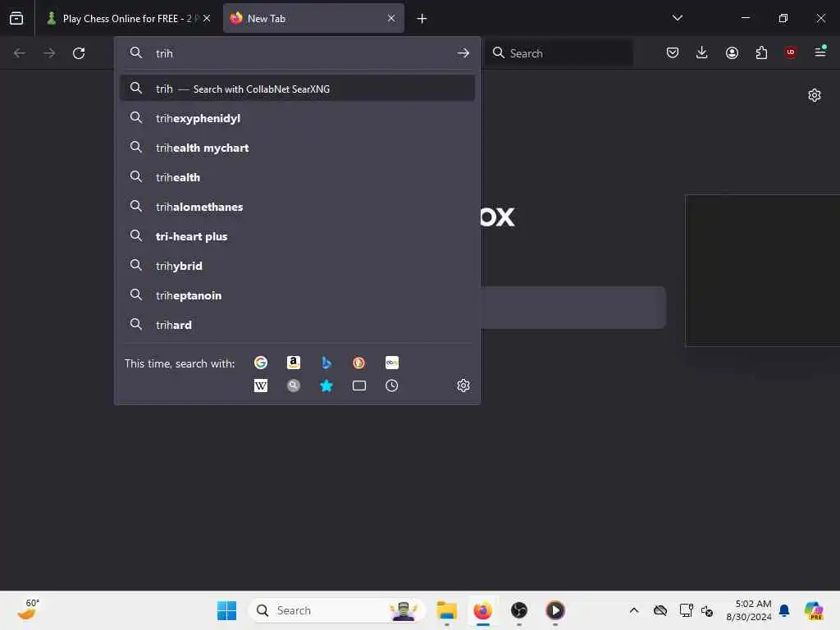Open the Firefox application menu
The height and width of the screenshot is (630, 840).
(x=820, y=52)
